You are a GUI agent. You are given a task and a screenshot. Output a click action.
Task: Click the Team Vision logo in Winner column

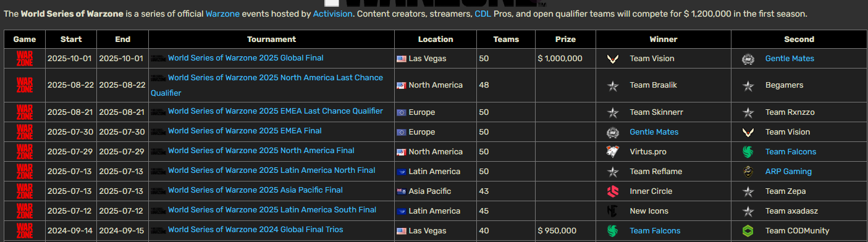coord(612,59)
